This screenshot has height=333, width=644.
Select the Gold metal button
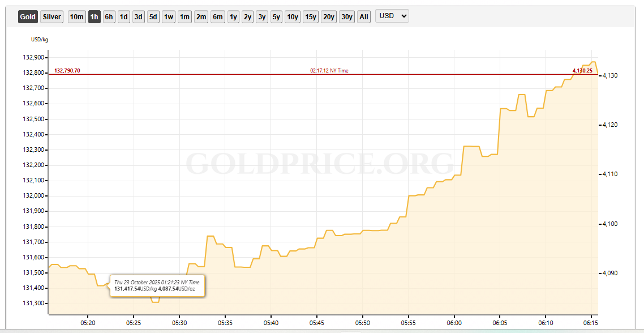pos(28,17)
